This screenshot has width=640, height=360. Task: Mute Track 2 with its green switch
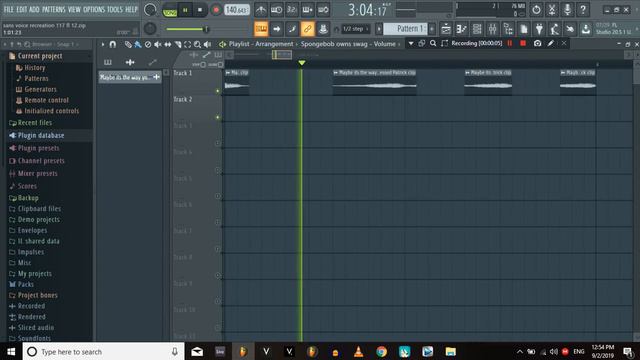pyautogui.click(x=218, y=118)
